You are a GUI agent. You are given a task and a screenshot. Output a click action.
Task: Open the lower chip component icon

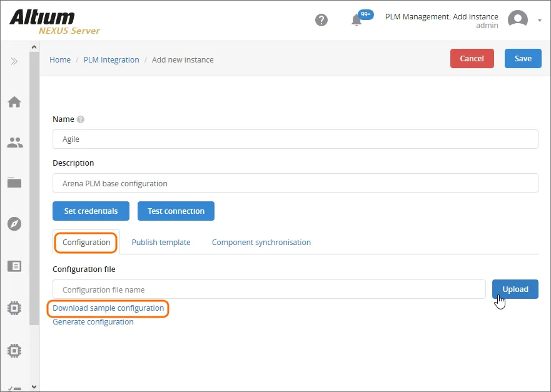pos(14,351)
